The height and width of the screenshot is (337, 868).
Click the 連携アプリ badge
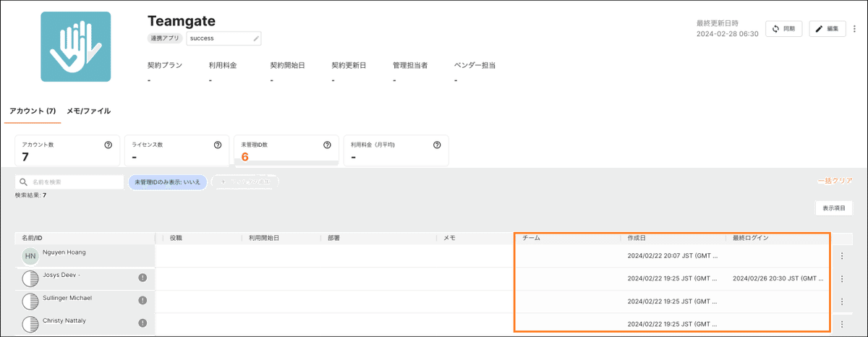166,38
